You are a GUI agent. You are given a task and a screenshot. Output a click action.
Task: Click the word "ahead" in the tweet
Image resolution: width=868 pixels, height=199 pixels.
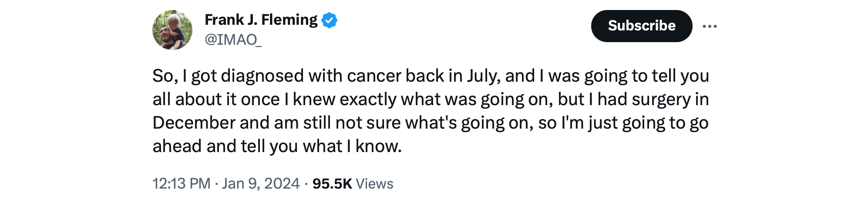177,146
